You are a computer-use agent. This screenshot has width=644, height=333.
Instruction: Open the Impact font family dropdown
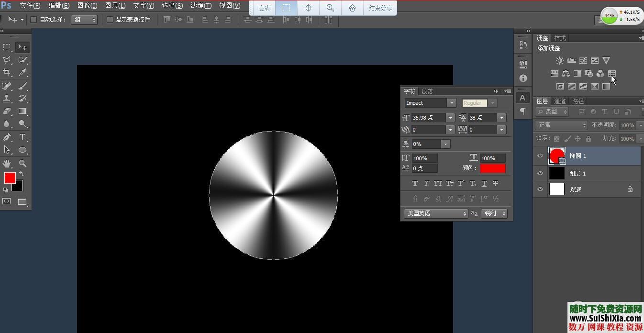click(x=451, y=103)
